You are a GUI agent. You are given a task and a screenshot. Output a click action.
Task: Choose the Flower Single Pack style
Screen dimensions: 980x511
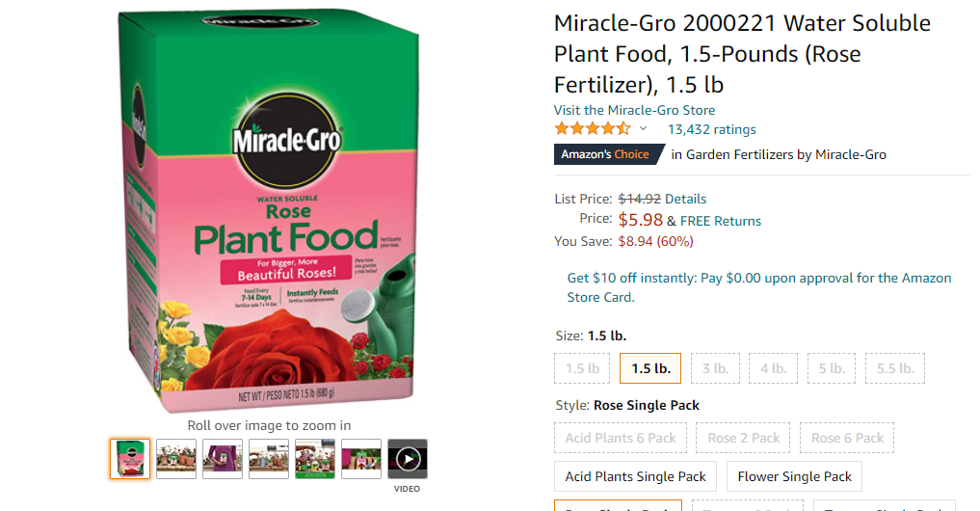click(794, 476)
